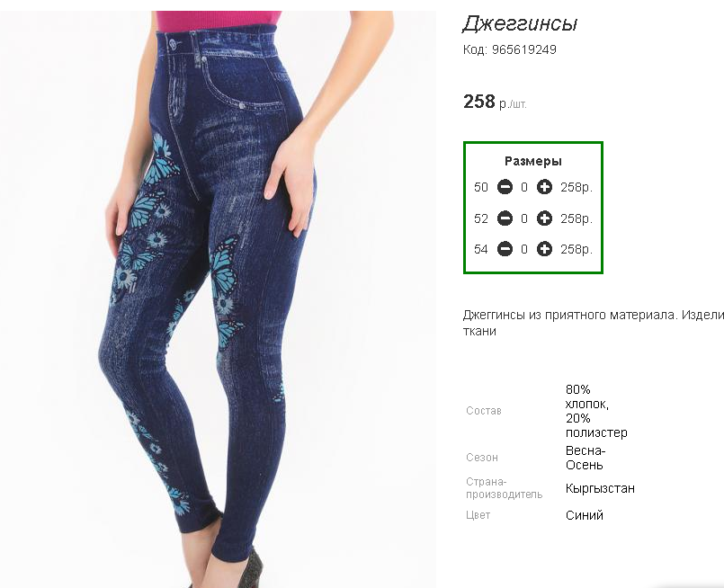Add one item of size 52
Viewport: 724px width, 588px height.
pyautogui.click(x=544, y=218)
